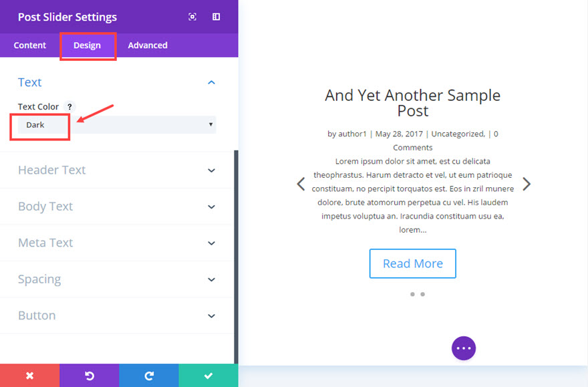Advance to the next slide arrow

coord(527,184)
